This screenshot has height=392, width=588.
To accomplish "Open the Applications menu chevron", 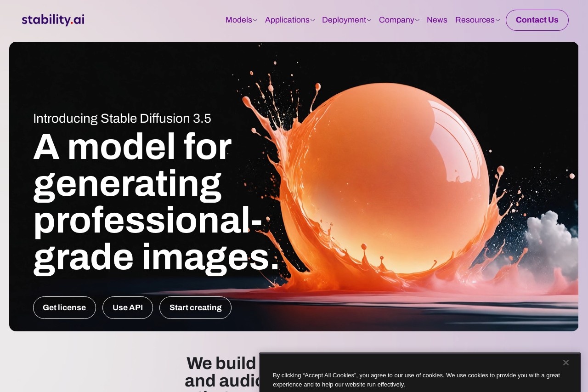I will pos(312,20).
